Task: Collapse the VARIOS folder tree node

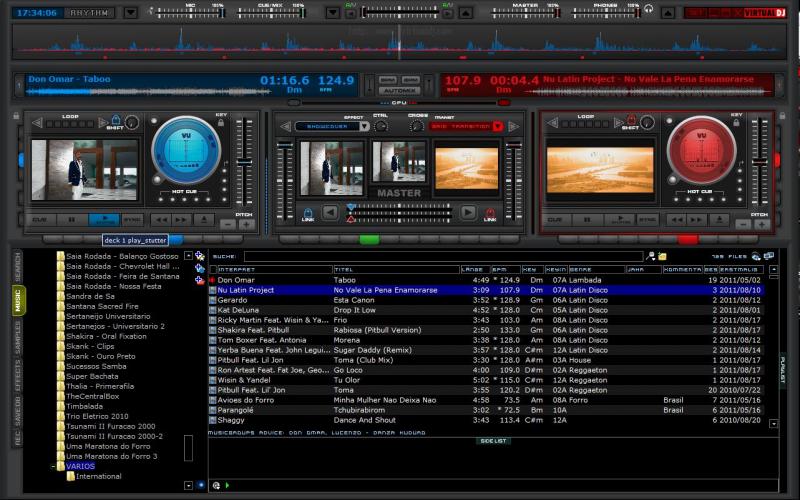Action: [53, 466]
